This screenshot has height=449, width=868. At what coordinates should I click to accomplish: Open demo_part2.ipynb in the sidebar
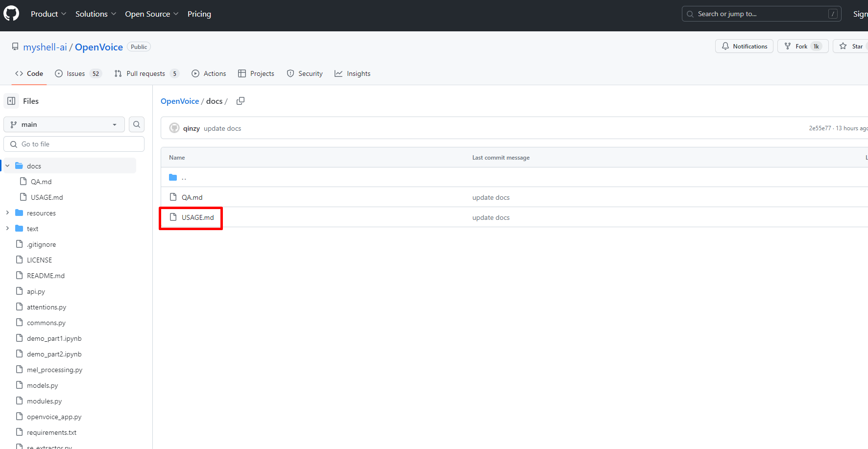click(54, 354)
